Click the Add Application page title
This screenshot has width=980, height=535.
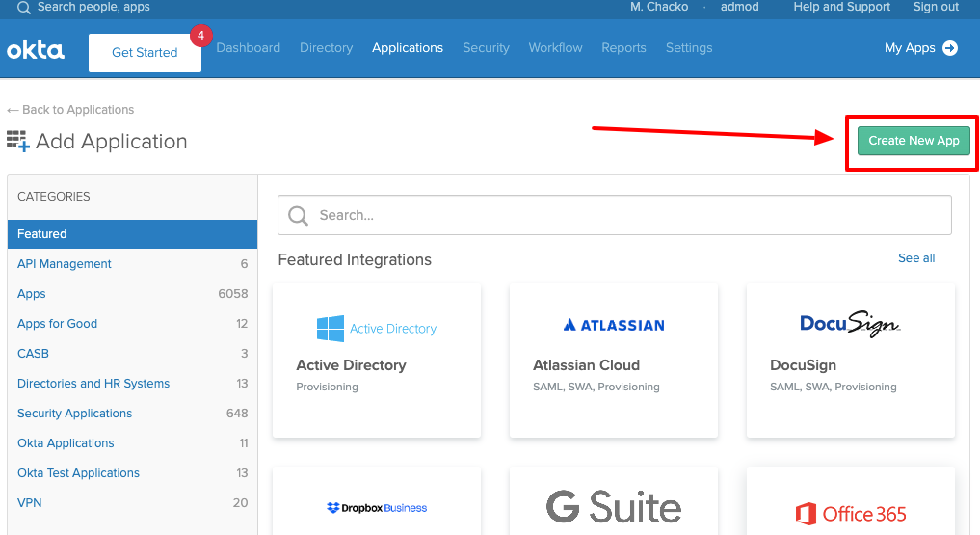click(111, 142)
